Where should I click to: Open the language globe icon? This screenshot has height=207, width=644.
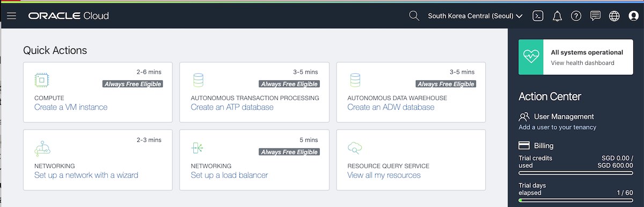click(614, 16)
